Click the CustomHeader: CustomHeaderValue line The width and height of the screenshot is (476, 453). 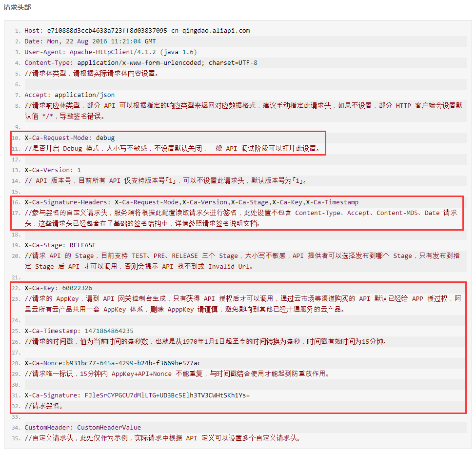pyautogui.click(x=82, y=428)
